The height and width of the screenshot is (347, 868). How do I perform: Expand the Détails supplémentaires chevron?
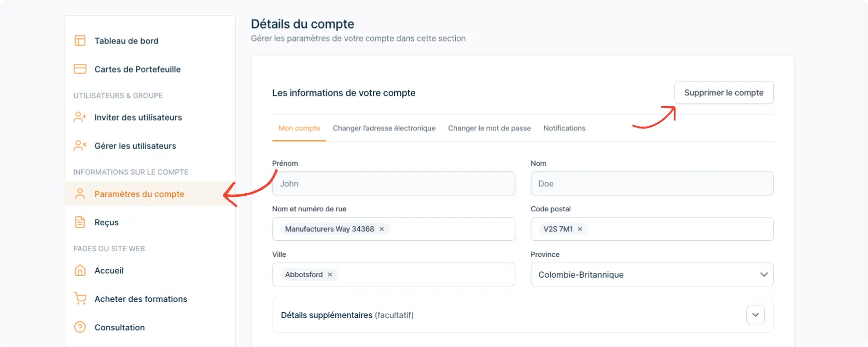[755, 315]
